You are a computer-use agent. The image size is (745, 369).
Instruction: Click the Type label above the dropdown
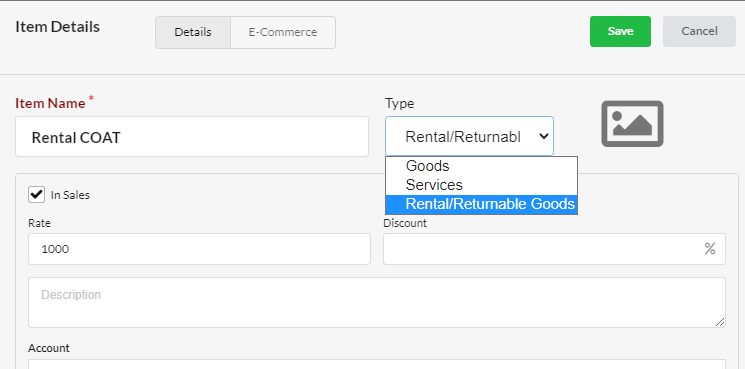tap(400, 104)
